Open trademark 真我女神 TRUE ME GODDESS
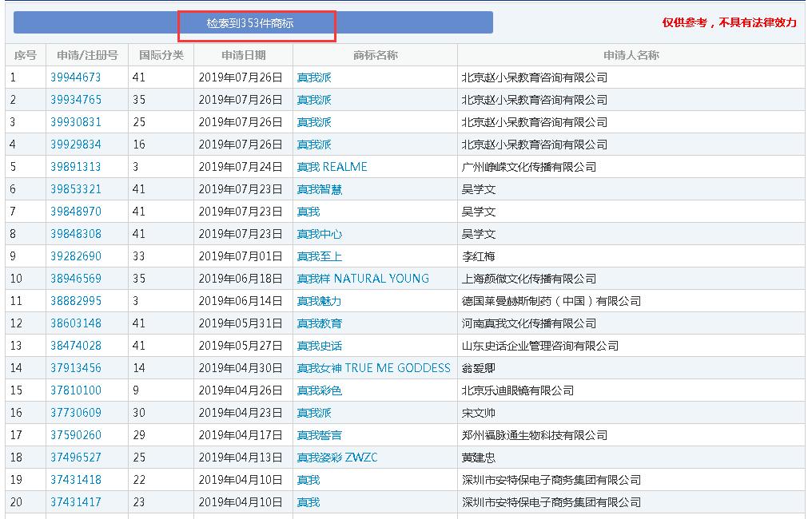The image size is (812, 519). [x=373, y=368]
